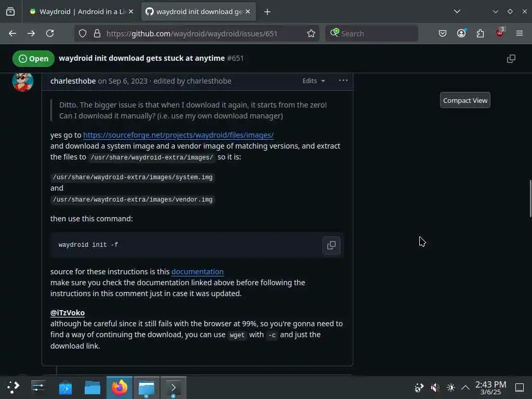Go back to previous page
This screenshot has width=532, height=399.
pyautogui.click(x=12, y=33)
